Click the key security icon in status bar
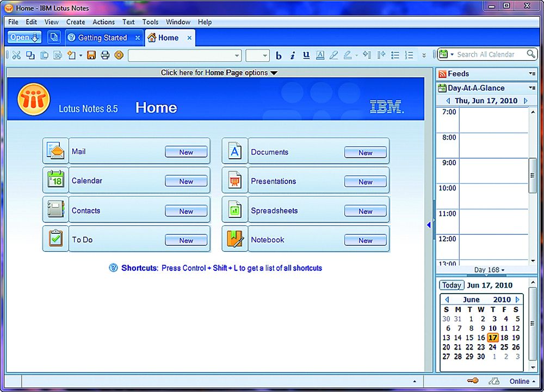Image resolution: width=544 pixels, height=392 pixels. pos(473,381)
